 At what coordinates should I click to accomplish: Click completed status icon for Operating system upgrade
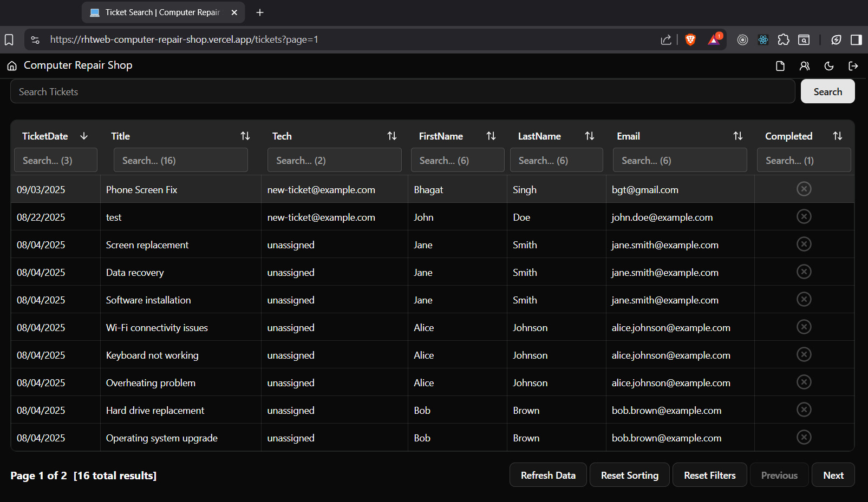click(804, 437)
